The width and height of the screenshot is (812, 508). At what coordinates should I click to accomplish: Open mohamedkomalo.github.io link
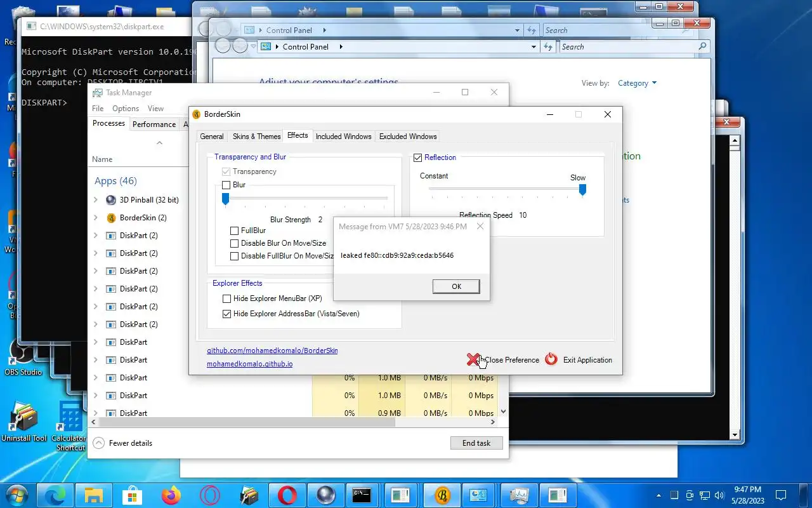click(250, 364)
